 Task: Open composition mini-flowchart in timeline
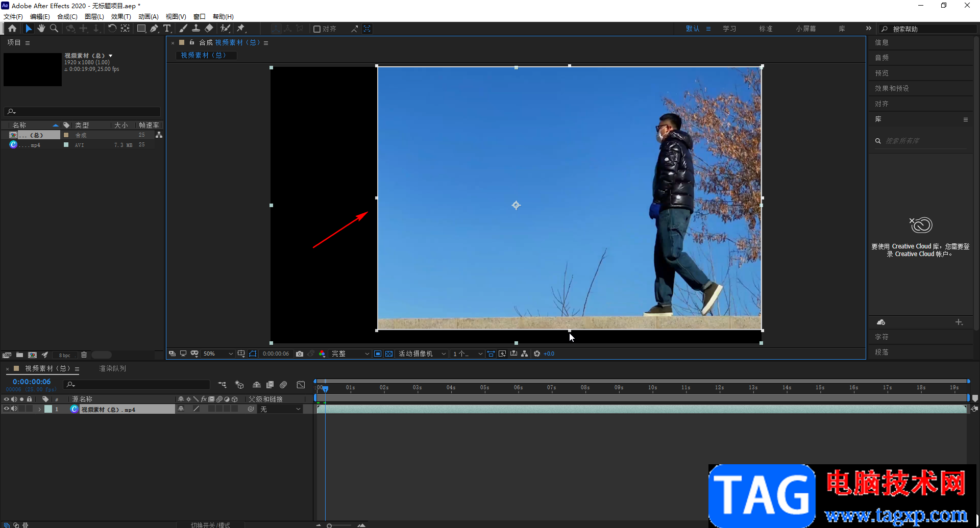pos(223,385)
